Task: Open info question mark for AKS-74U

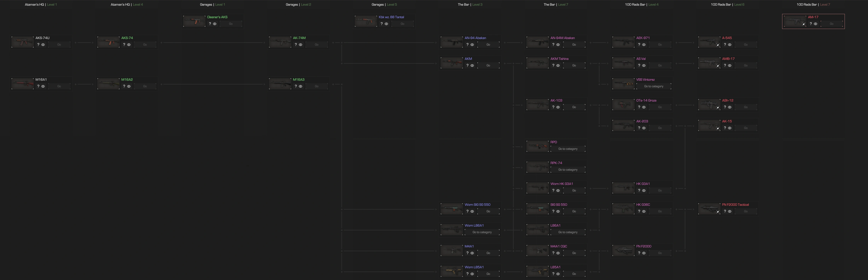Action: point(38,45)
